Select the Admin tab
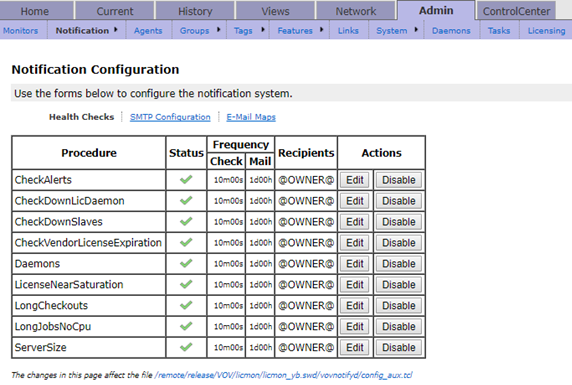 pyautogui.click(x=436, y=11)
